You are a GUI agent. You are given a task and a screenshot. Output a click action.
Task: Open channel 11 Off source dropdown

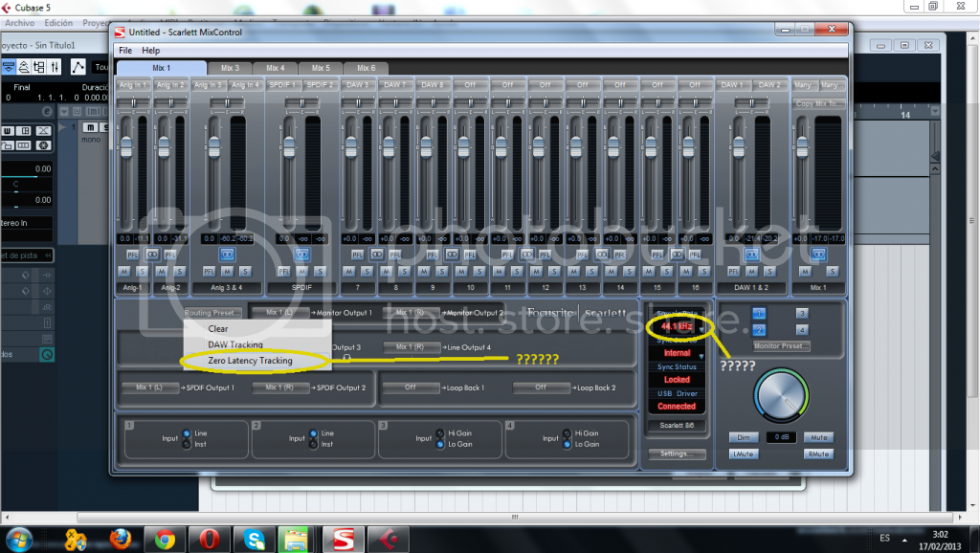tap(507, 85)
